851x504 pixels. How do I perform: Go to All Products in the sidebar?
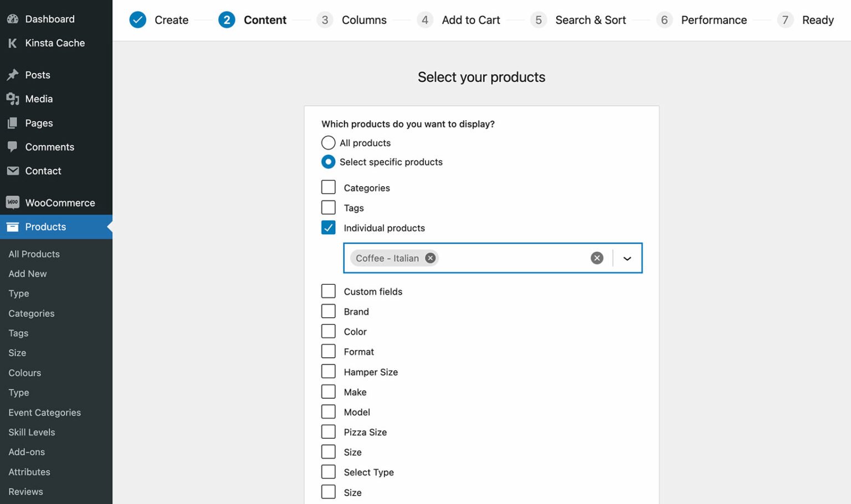click(34, 254)
